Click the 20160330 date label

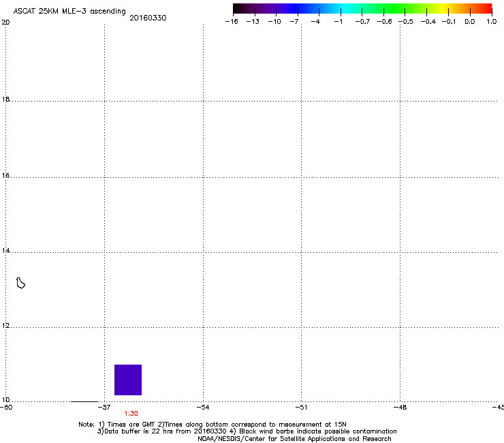pyautogui.click(x=148, y=18)
